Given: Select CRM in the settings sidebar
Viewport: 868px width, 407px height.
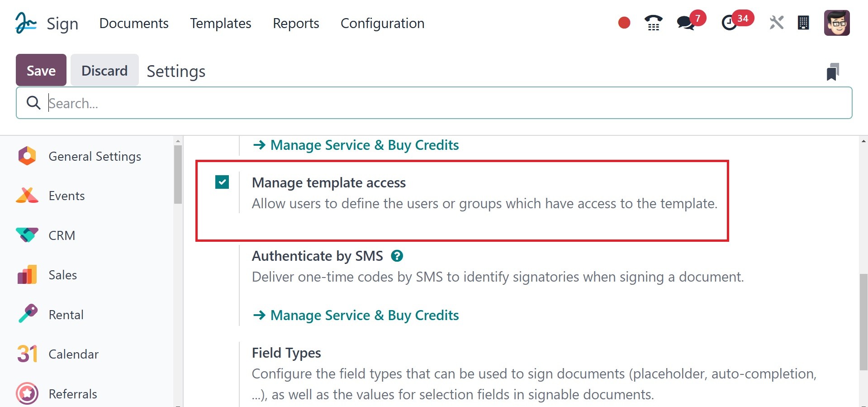Looking at the screenshot, I should click(x=62, y=235).
